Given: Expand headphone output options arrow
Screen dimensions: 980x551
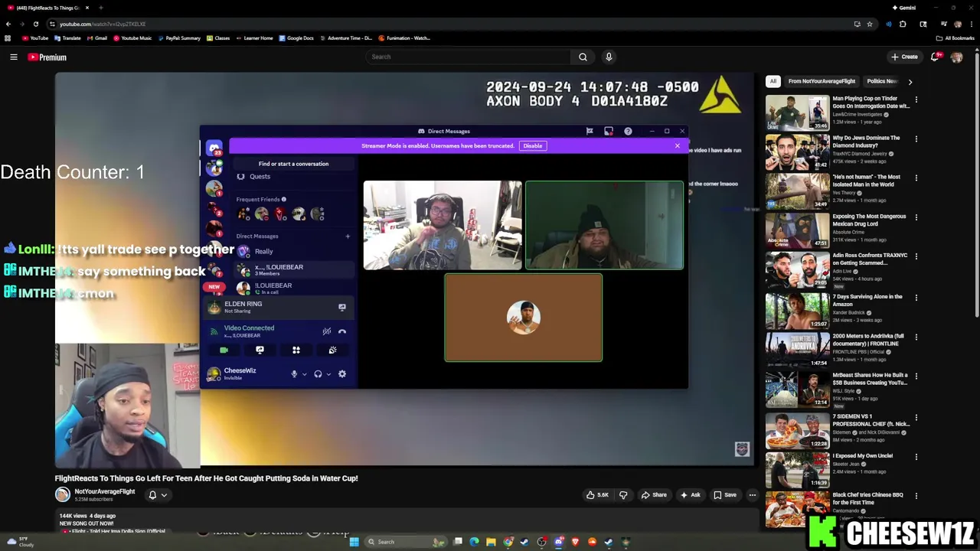Looking at the screenshot, I should click(x=328, y=374).
